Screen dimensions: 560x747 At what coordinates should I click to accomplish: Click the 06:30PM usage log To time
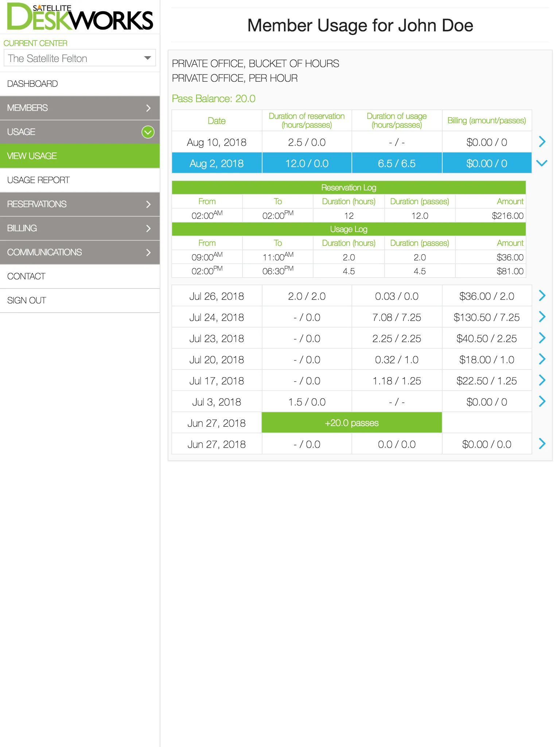278,271
